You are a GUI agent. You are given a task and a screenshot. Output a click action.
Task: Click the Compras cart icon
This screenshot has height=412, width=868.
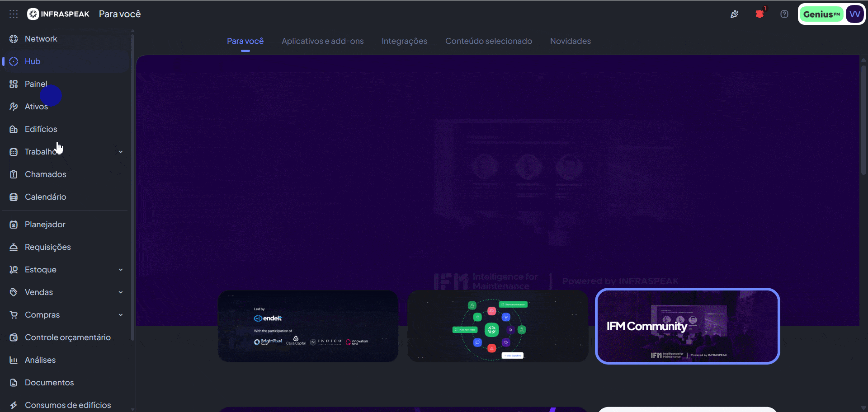coord(14,315)
